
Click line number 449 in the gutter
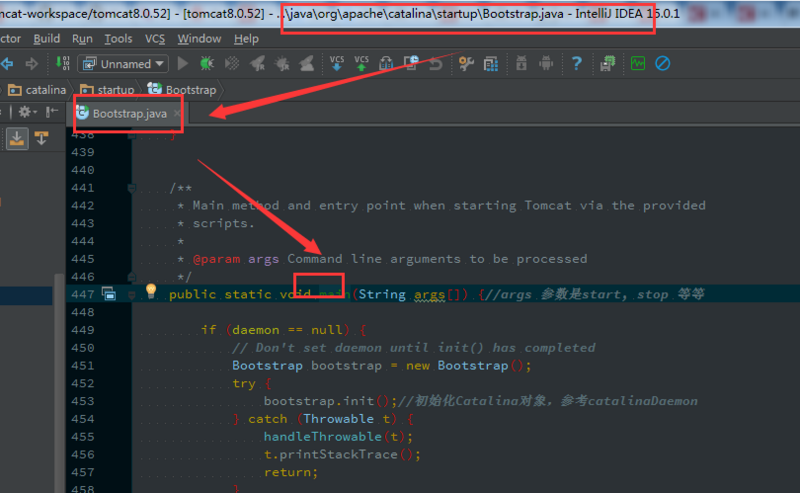[83, 330]
